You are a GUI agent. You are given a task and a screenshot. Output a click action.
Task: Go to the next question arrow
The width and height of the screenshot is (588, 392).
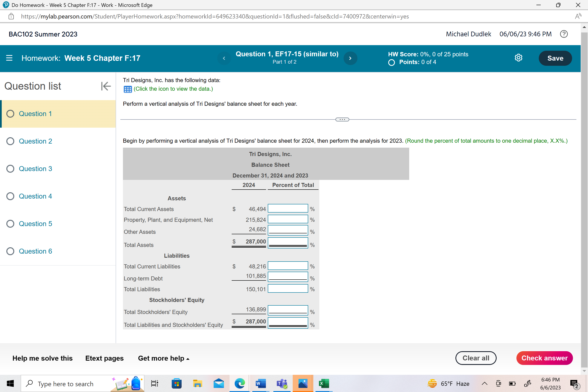click(x=350, y=58)
